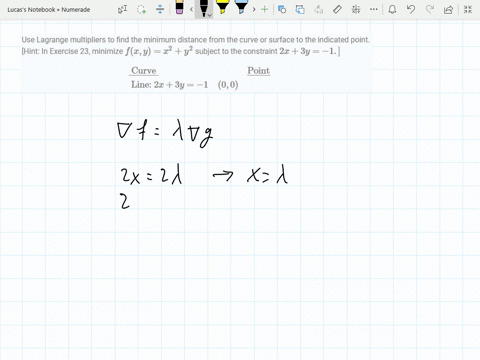
Task: Click the problem statement text about Lagrange multipliers
Action: 196,40
